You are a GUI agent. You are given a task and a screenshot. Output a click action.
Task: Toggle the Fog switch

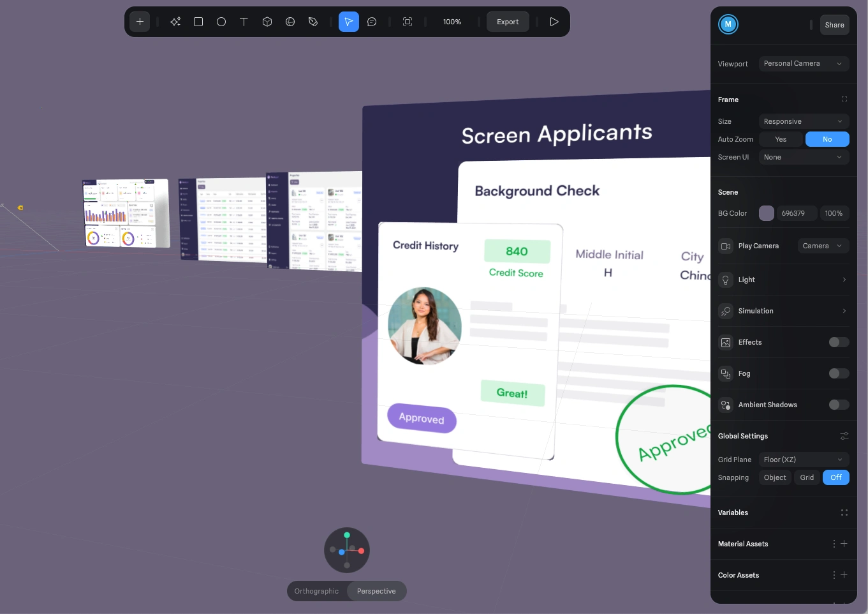tap(839, 373)
